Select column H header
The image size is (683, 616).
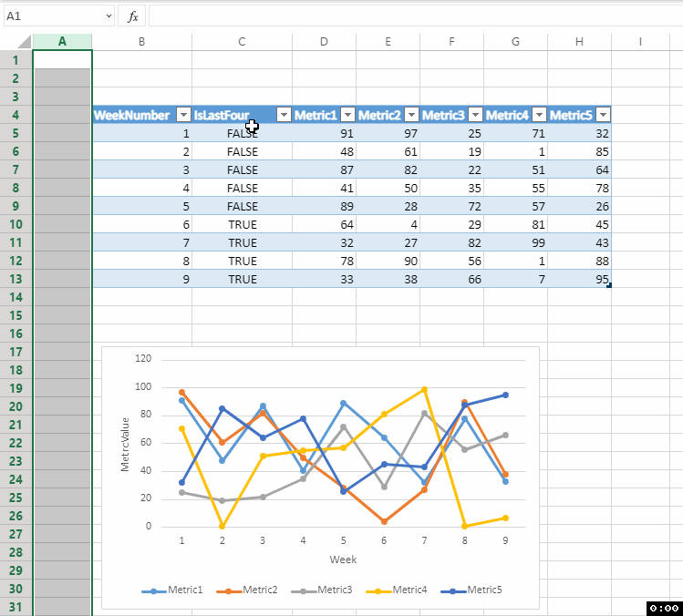click(579, 42)
